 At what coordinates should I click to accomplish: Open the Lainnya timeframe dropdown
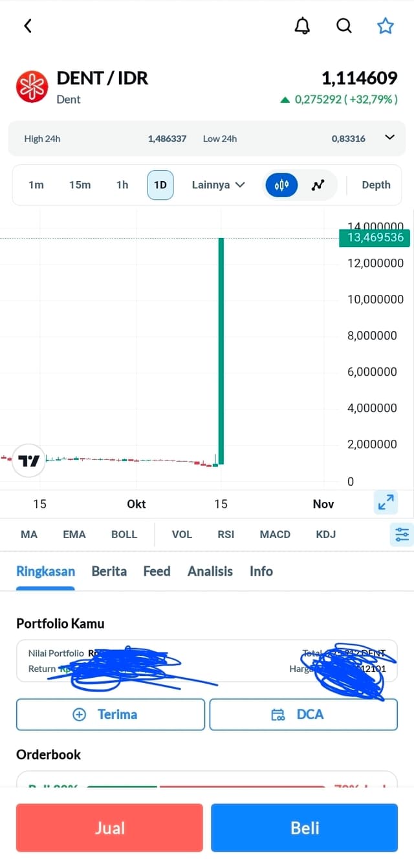tap(219, 185)
